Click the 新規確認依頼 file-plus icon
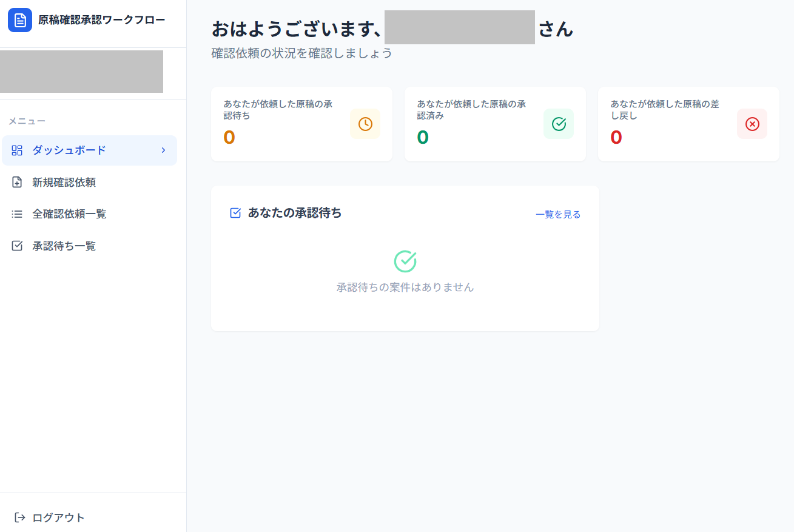The height and width of the screenshot is (532, 794). (x=17, y=182)
